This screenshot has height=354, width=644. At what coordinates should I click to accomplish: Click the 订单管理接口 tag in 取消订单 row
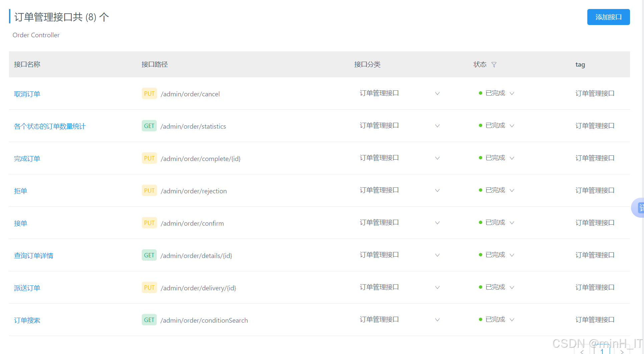click(x=595, y=93)
